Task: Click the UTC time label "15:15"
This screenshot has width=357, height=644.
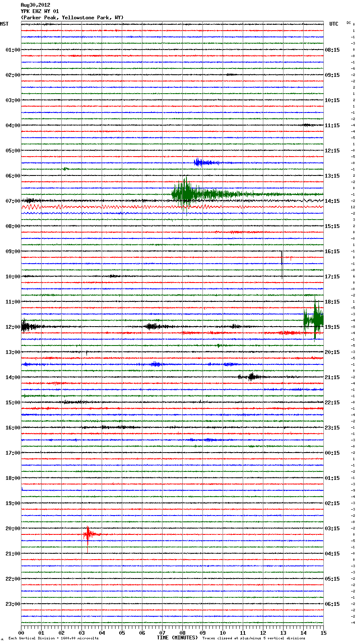Action: pyautogui.click(x=332, y=226)
